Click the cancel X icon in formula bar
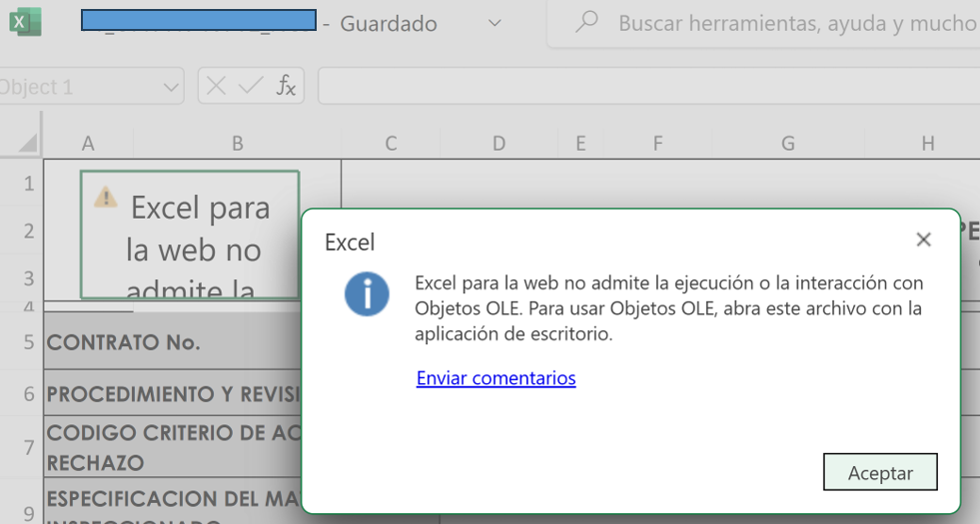The image size is (980, 524). (216, 87)
